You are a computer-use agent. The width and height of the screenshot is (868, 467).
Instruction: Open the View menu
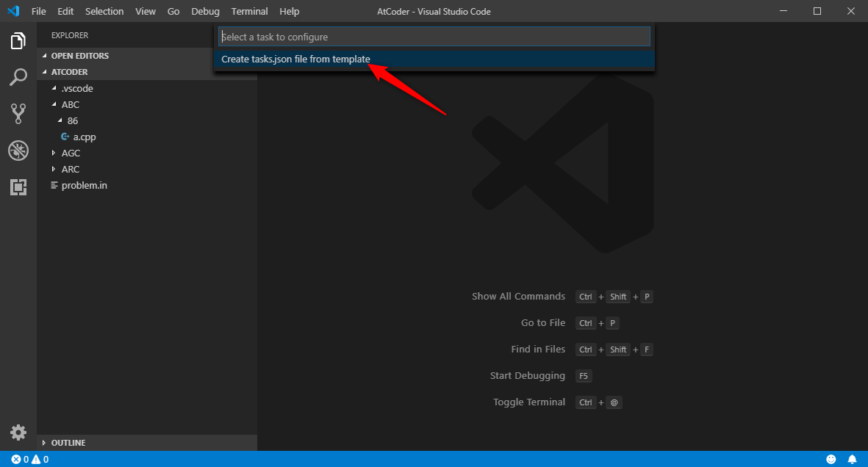point(146,11)
